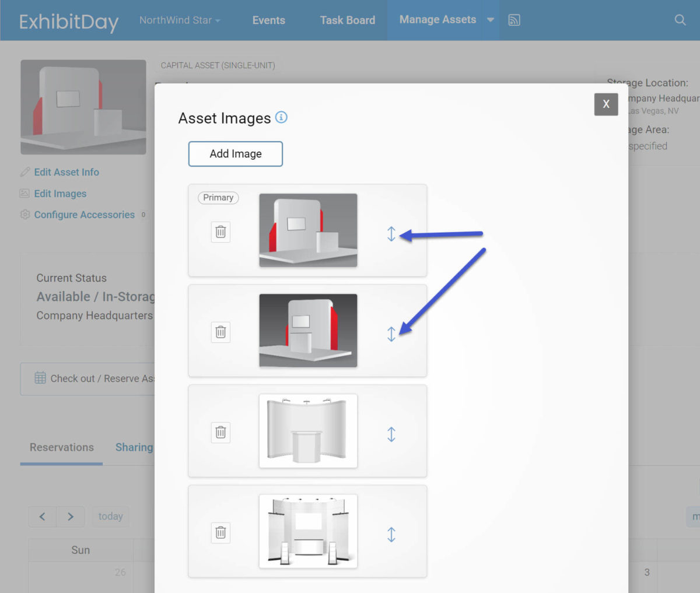
Task: Click the RSS feed icon in the top navigation
Action: point(514,19)
